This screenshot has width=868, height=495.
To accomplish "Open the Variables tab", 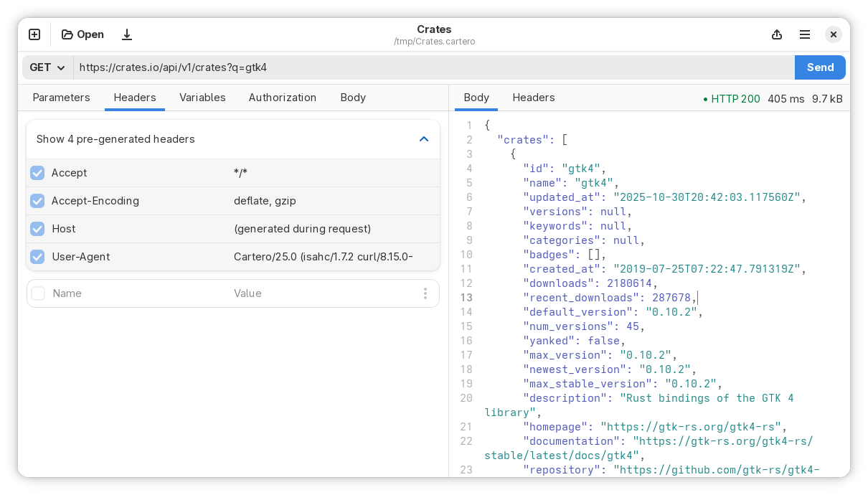I will point(202,98).
